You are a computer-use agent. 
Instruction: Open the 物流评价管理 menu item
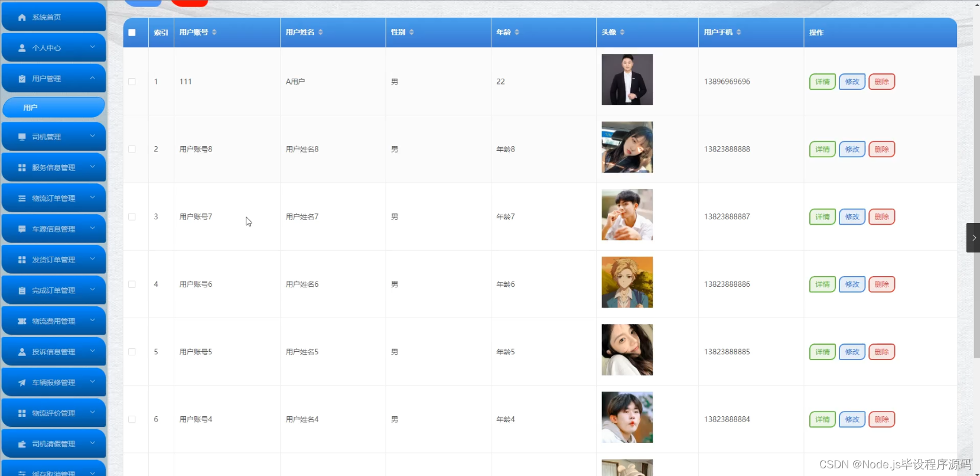[54, 413]
